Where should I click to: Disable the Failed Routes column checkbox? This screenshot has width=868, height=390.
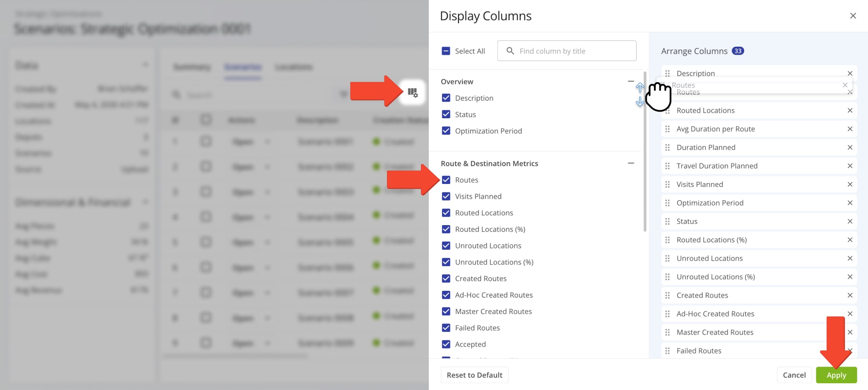pos(446,328)
